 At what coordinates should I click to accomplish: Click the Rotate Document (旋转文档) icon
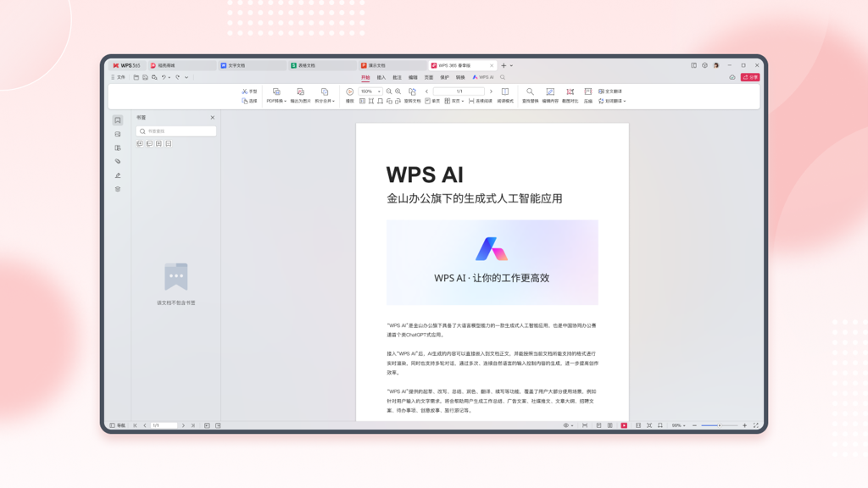point(412,92)
